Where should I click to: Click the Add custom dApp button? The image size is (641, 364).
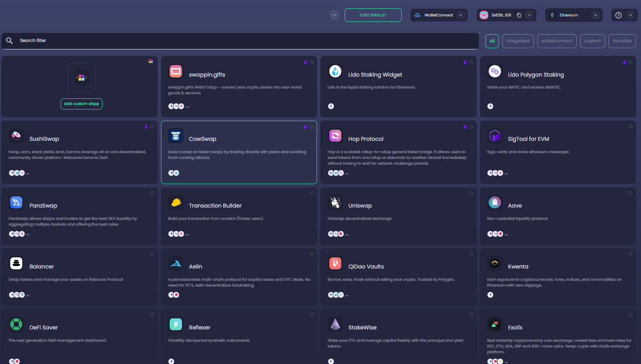click(x=82, y=104)
